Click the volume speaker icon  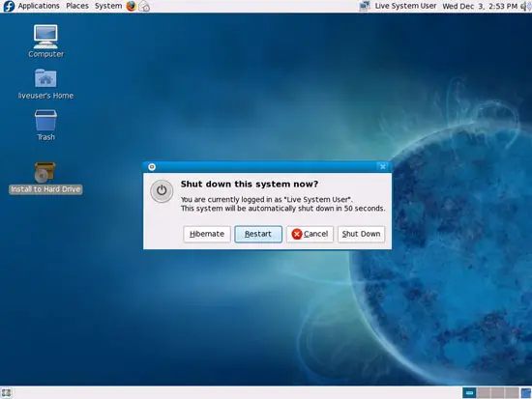coord(526,6)
